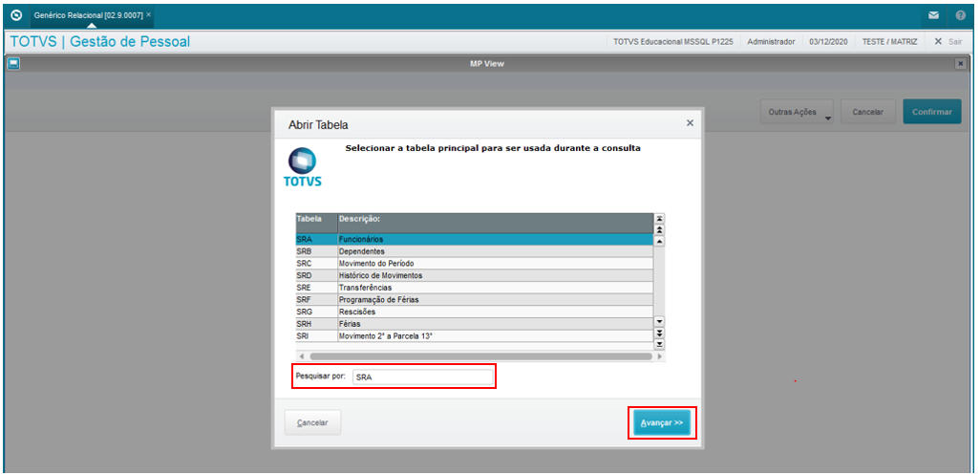Close the Abrir Tabela dialog

(690, 123)
